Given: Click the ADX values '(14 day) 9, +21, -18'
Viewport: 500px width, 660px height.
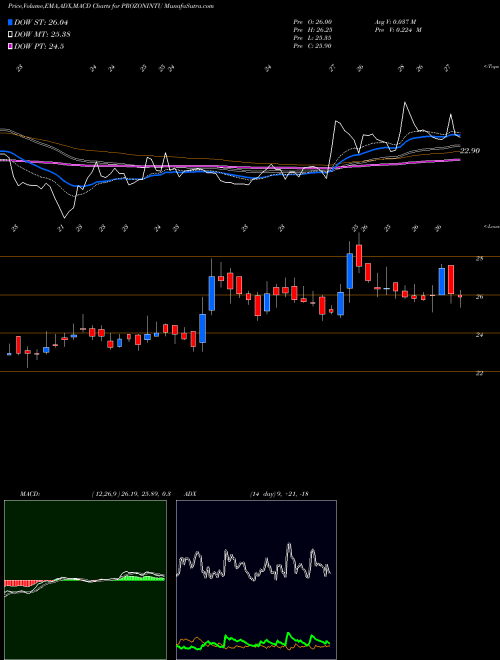Looking at the screenshot, I should pyautogui.click(x=279, y=494).
